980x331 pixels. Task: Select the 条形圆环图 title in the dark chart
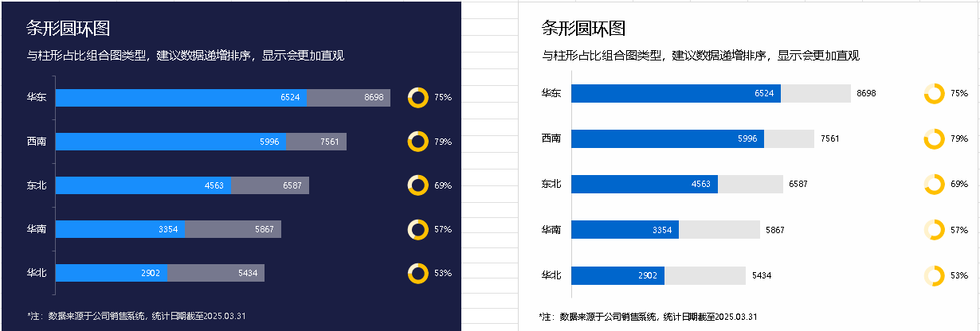coord(68,29)
